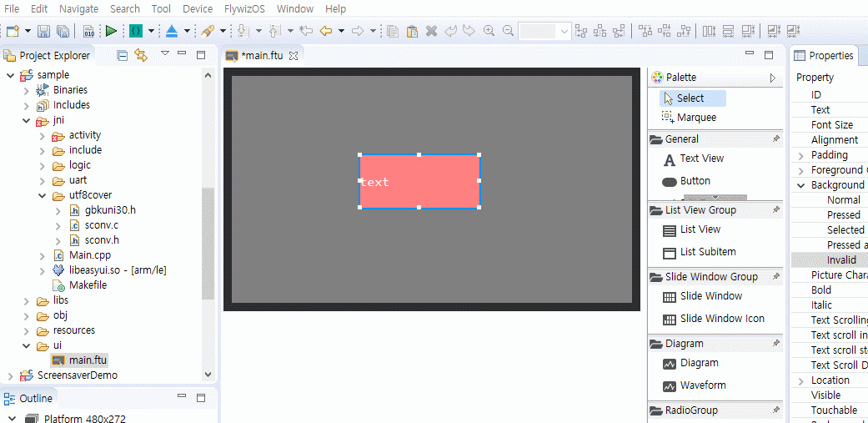Collapse the sample project tree node

point(11,75)
